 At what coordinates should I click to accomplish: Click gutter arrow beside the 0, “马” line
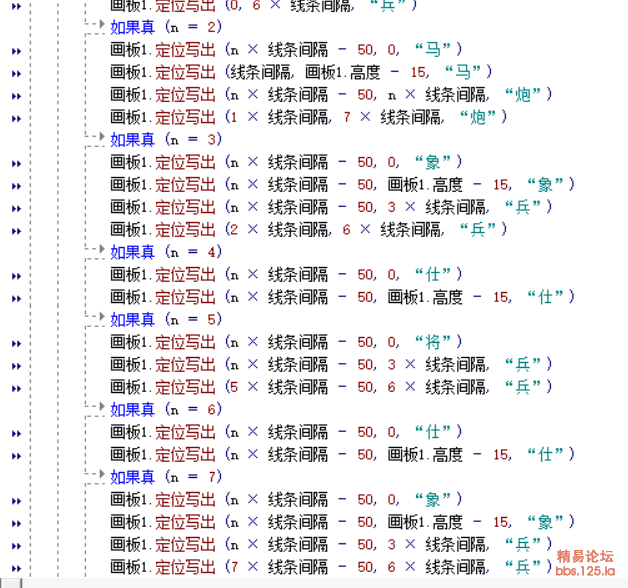pyautogui.click(x=16, y=51)
